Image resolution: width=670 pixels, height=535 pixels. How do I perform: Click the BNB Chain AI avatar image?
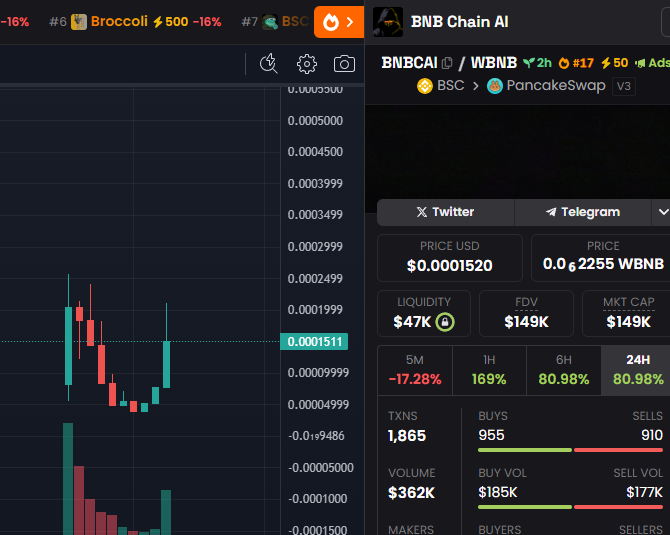coord(388,22)
